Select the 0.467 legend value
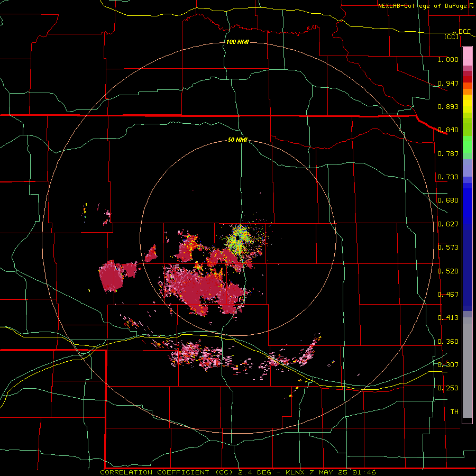Viewport: 476px width, 476px height. [x=448, y=295]
